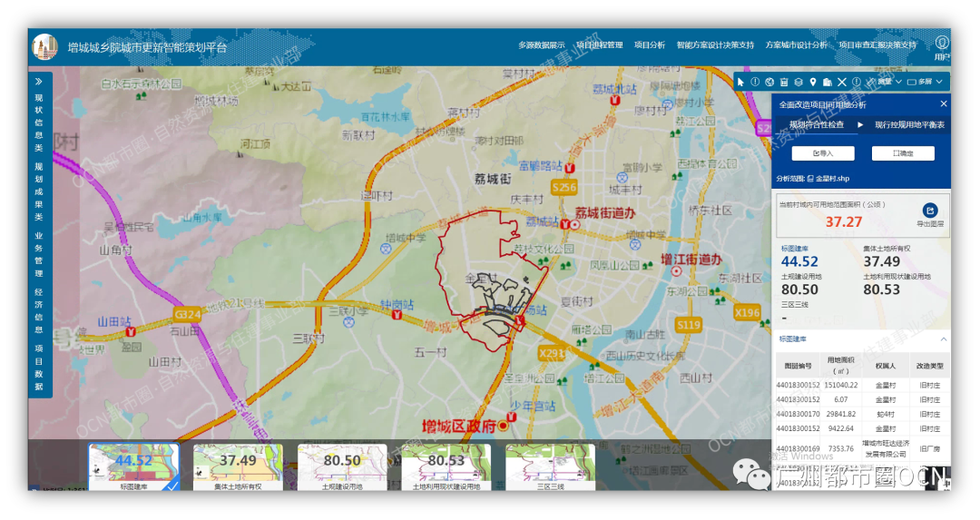
Task: Close the 全面改造项目可用地分析 panel
Action: tap(943, 103)
